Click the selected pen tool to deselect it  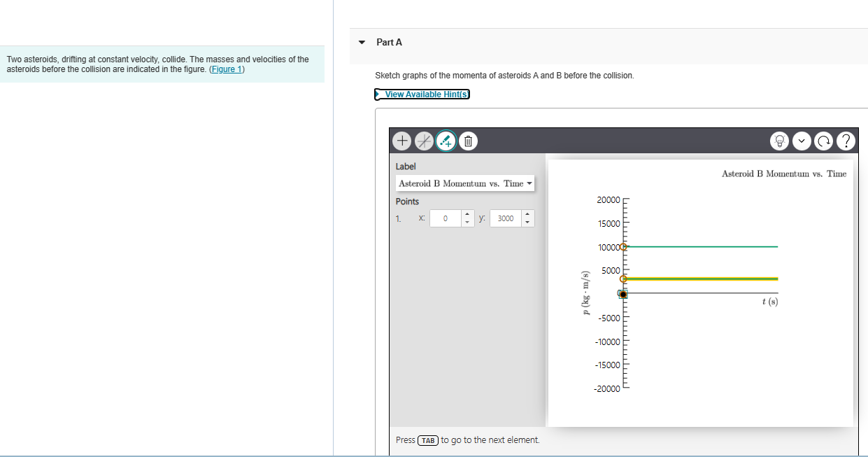coord(446,141)
